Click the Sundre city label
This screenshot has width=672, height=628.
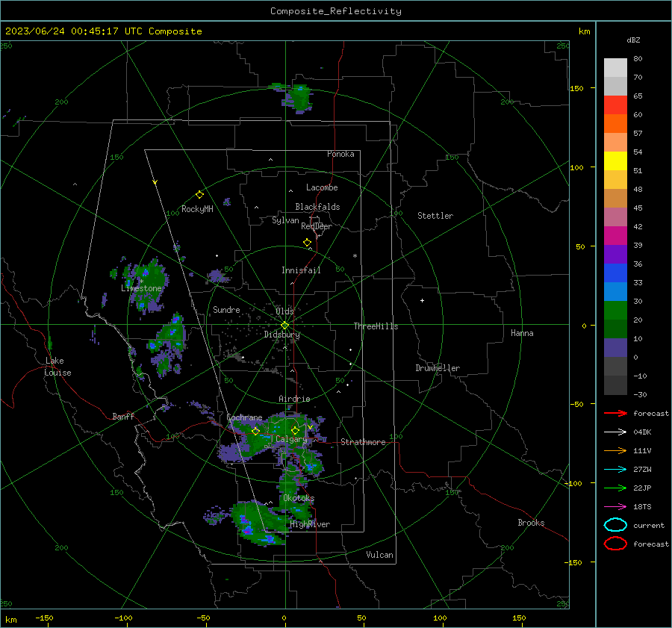coord(226,309)
